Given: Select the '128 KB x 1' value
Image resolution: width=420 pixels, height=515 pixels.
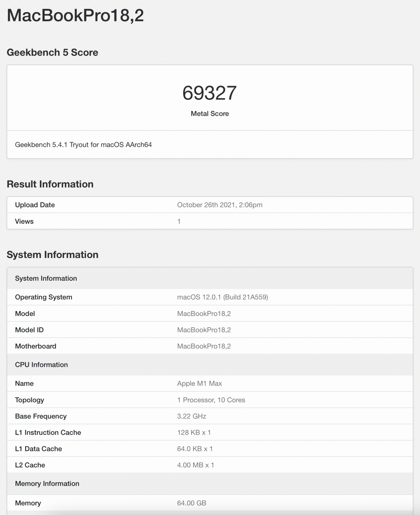Looking at the screenshot, I should 194,433.
